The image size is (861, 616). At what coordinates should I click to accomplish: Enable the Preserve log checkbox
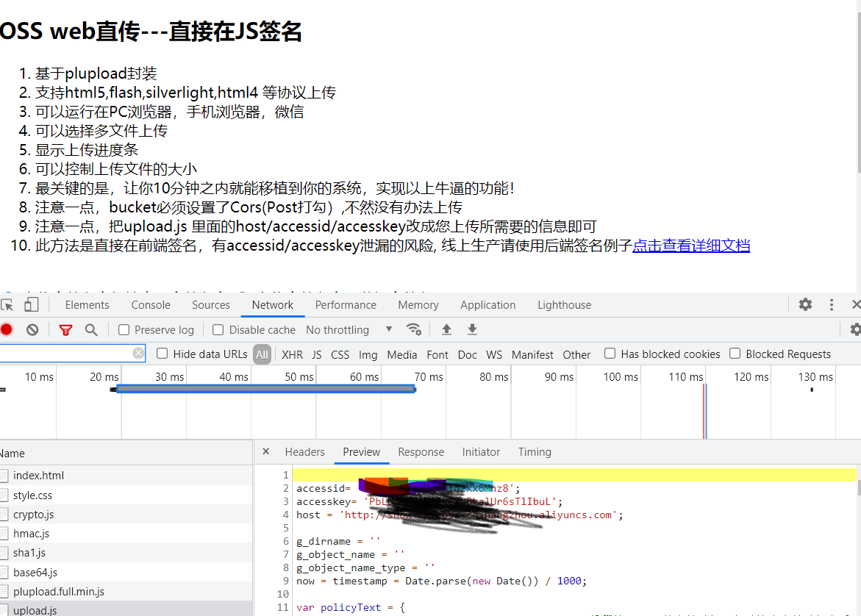[x=124, y=329]
